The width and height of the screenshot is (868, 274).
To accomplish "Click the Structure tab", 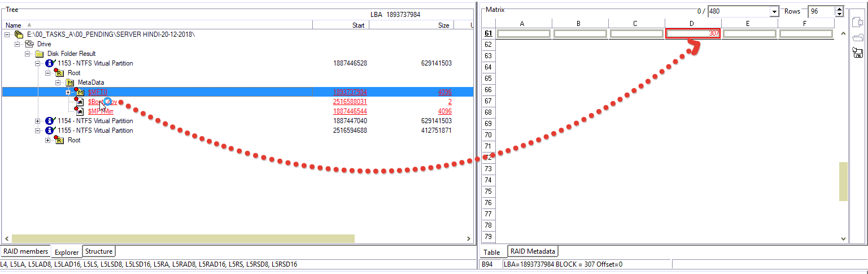I will pyautogui.click(x=99, y=251).
